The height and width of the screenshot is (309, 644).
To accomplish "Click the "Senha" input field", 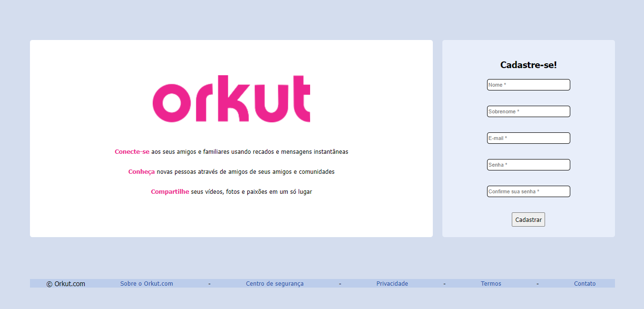I will (x=528, y=164).
